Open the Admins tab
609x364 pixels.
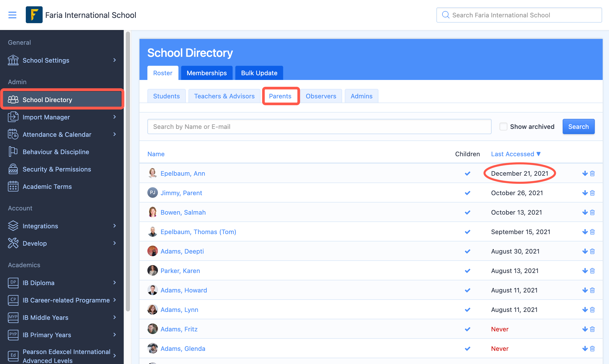pos(361,96)
